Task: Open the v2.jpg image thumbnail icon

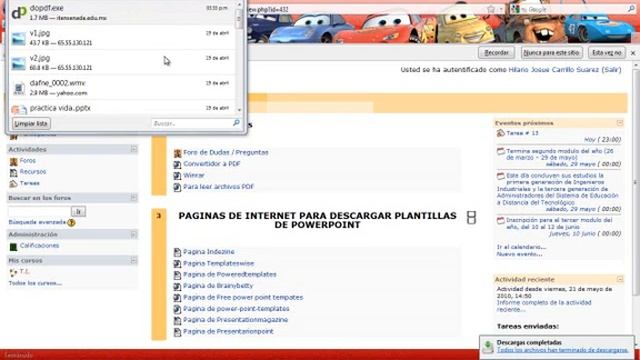Action: pos(18,63)
